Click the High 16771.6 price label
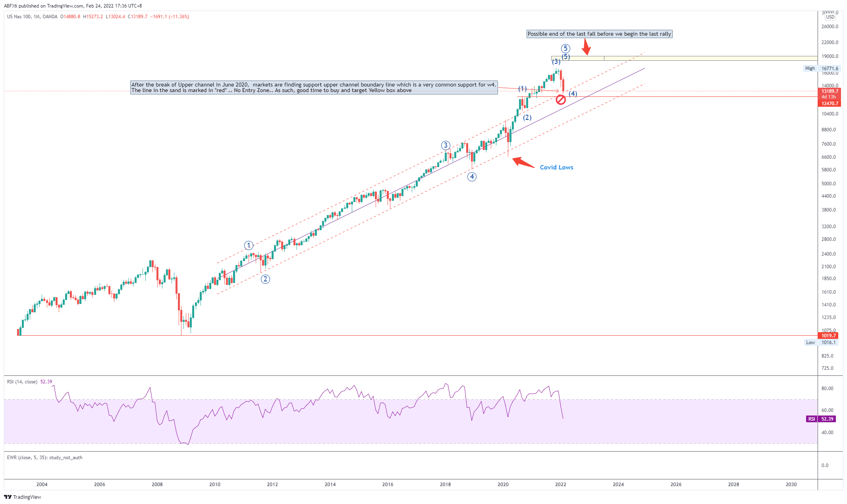 point(821,68)
